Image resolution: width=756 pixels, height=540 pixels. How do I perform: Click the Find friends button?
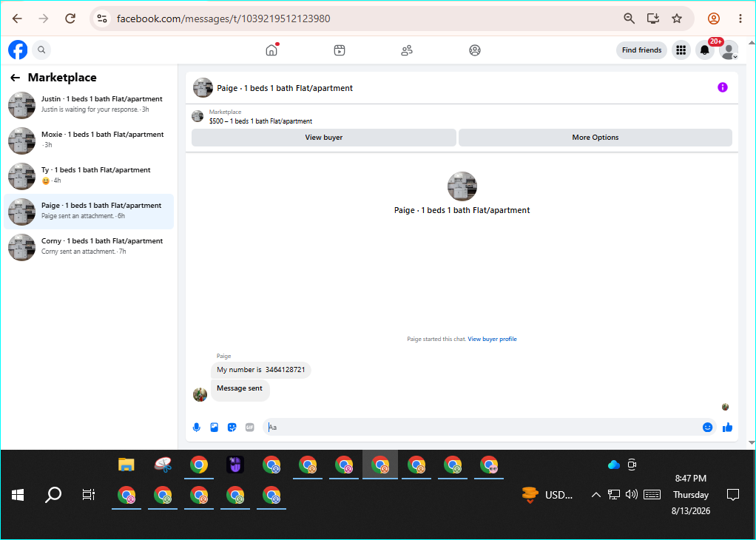641,50
